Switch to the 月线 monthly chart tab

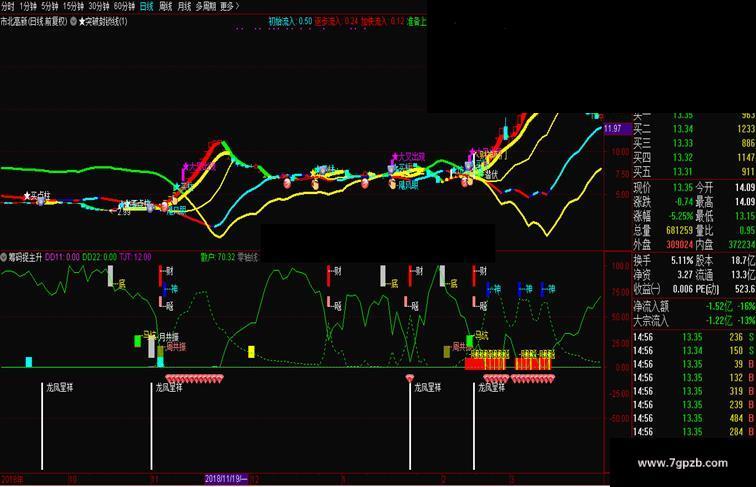184,6
